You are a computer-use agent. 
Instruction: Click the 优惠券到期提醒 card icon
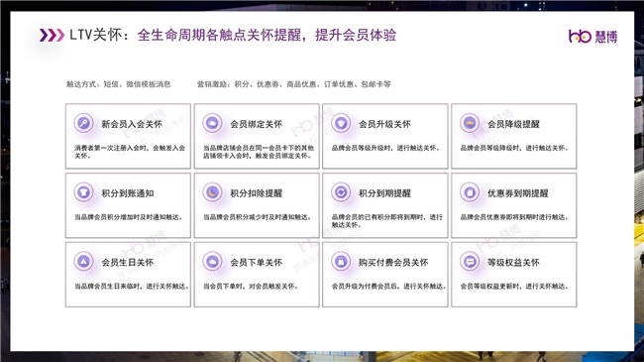[x=470, y=192]
